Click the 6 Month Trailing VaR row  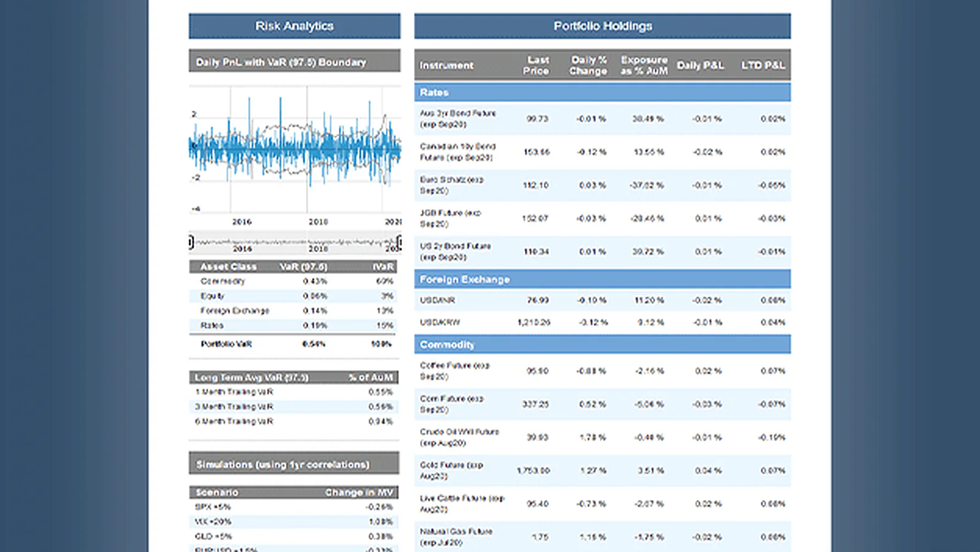294,422
